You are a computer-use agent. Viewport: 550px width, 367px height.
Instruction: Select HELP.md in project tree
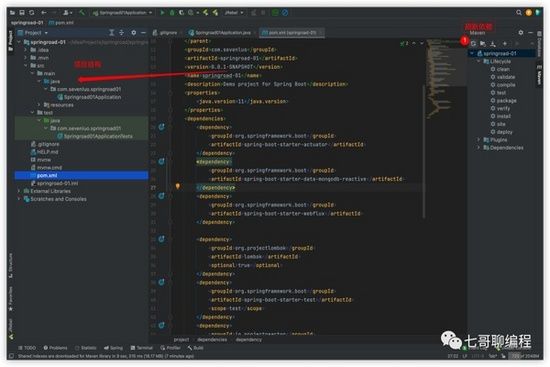(44, 152)
